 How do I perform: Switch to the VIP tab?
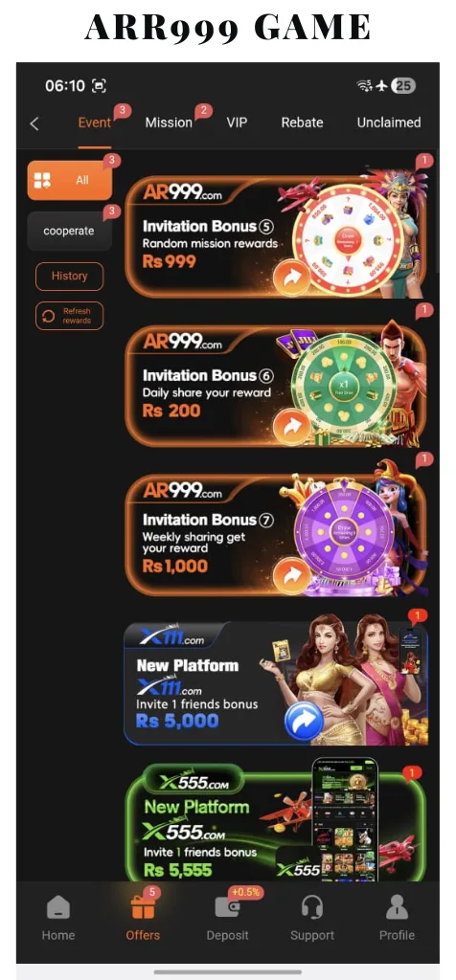pyautogui.click(x=237, y=122)
